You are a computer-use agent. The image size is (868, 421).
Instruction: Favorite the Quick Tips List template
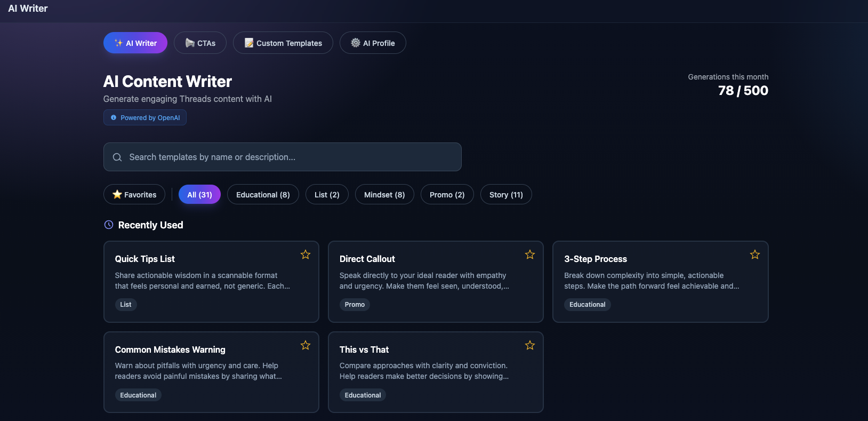[305, 255]
